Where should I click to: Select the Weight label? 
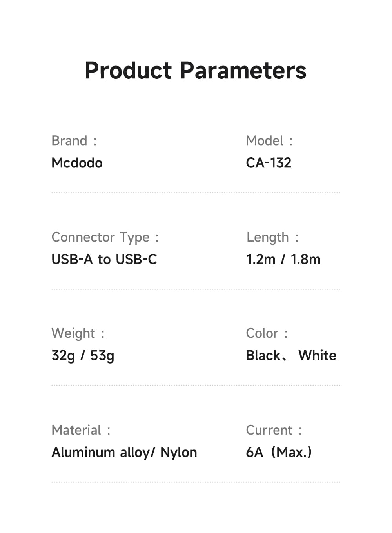tap(73, 333)
